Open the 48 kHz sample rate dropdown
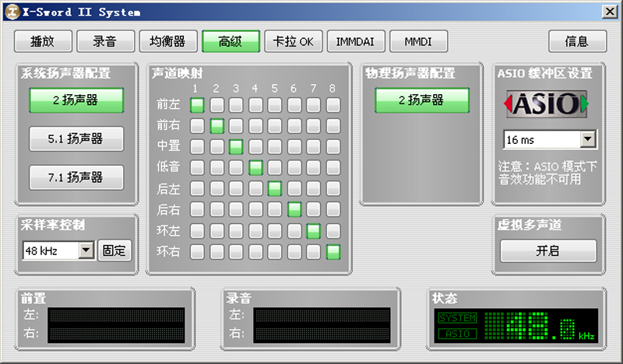Viewport: 623px width, 364px height. pyautogui.click(x=86, y=250)
